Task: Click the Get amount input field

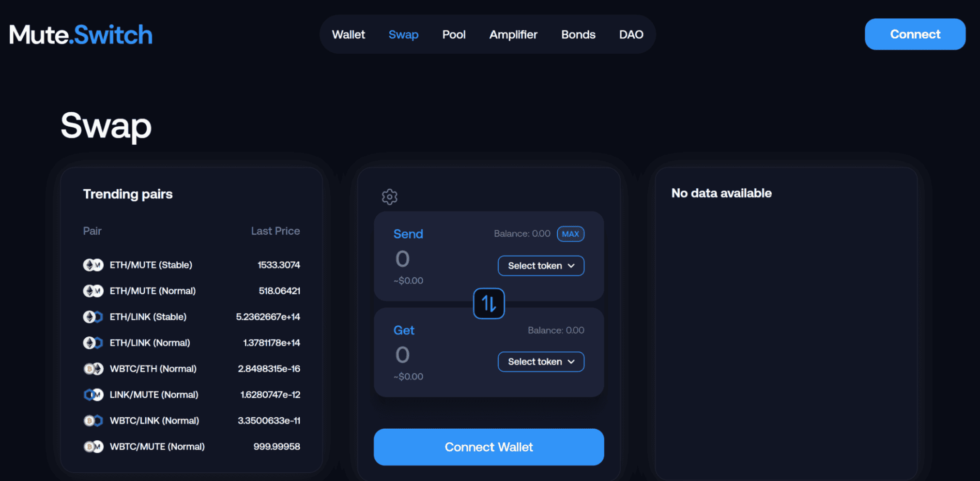Action: click(403, 355)
